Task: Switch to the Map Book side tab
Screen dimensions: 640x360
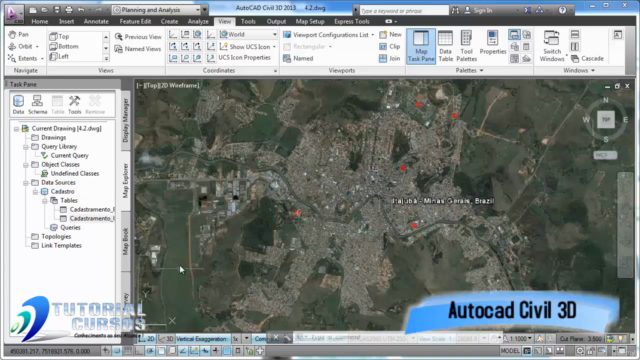Action: coord(126,240)
